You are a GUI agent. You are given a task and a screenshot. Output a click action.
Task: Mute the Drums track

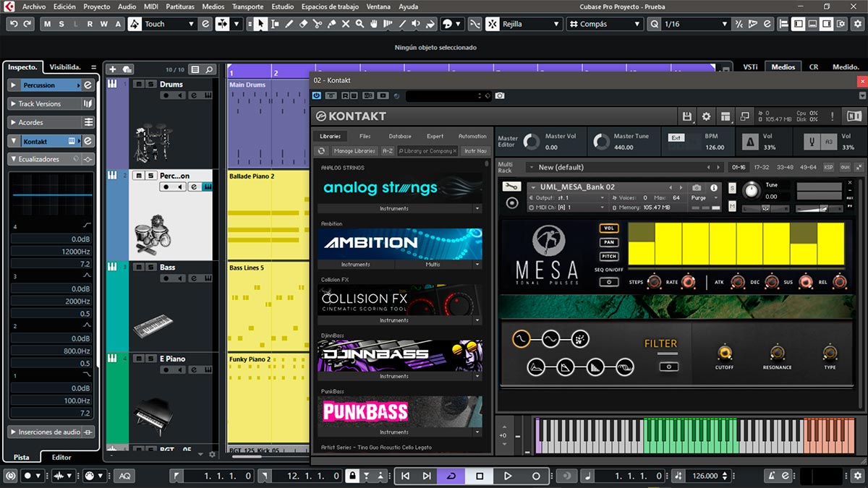pos(139,84)
